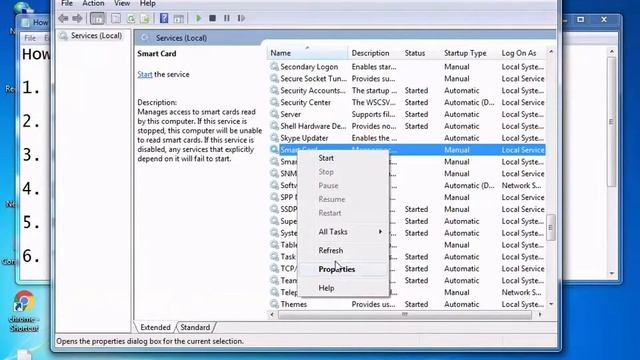Screen dimensions: 640x360
Task: Click background window scrollbar down arrow
Action: click(611, 273)
